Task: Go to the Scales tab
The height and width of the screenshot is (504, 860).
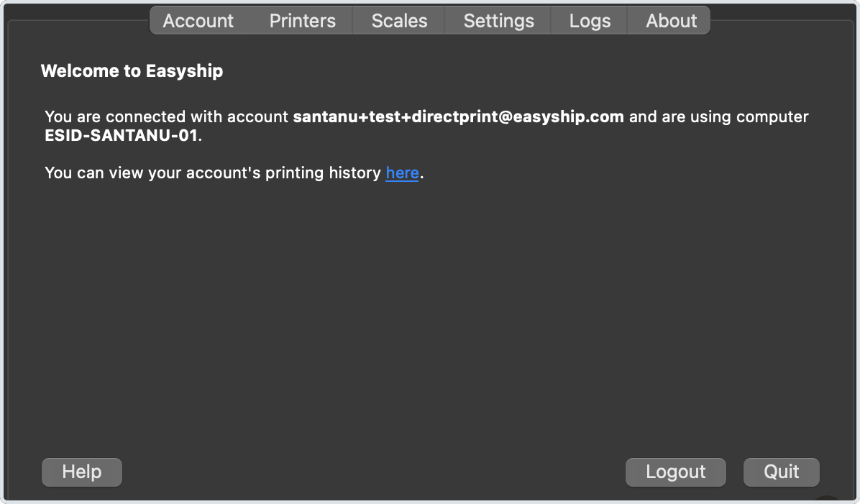Action: pos(399,21)
